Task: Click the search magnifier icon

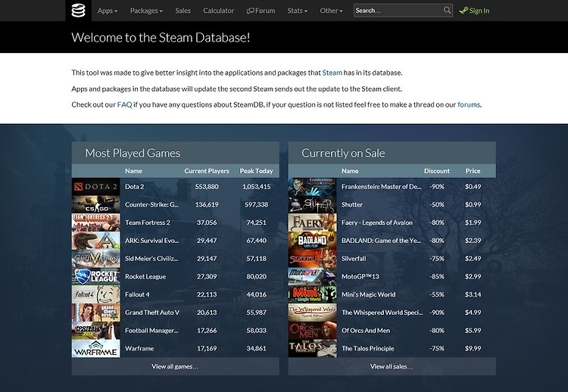Action: (447, 10)
